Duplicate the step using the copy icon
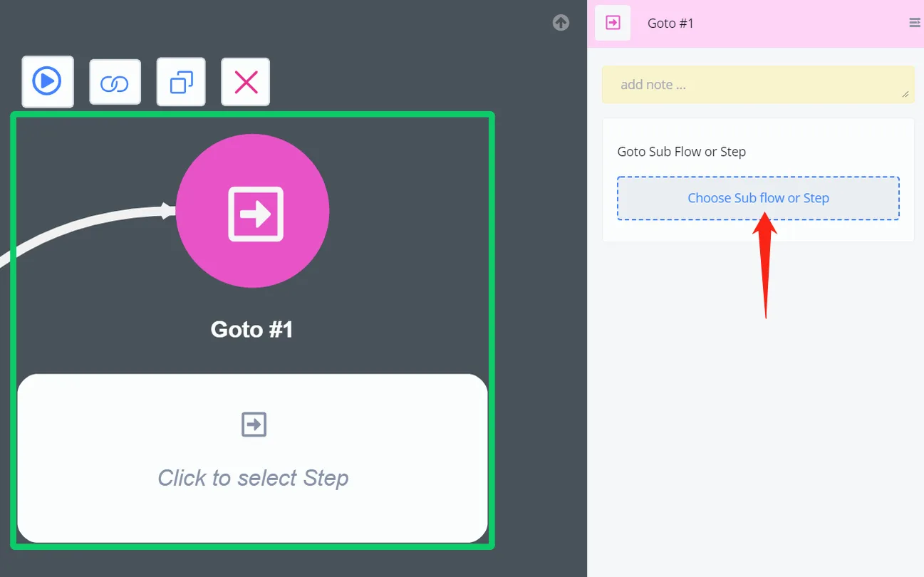Image resolution: width=924 pixels, height=577 pixels. coord(181,82)
